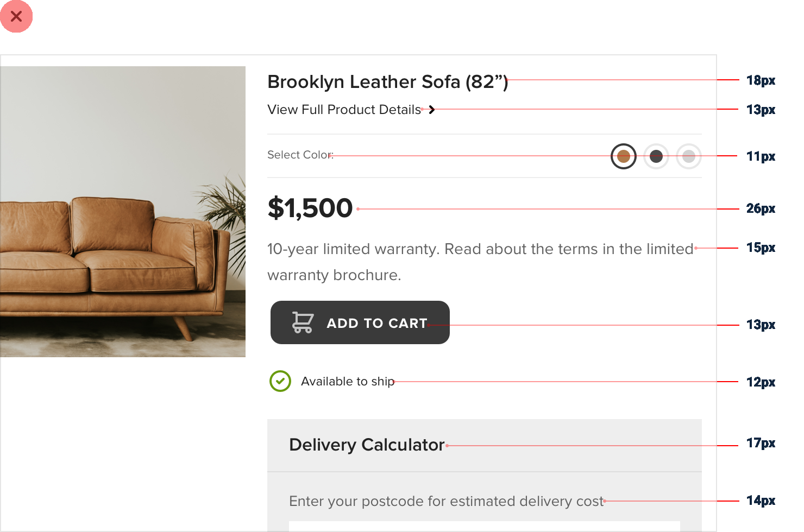
Task: Focus the postcode input field
Action: pos(483,527)
